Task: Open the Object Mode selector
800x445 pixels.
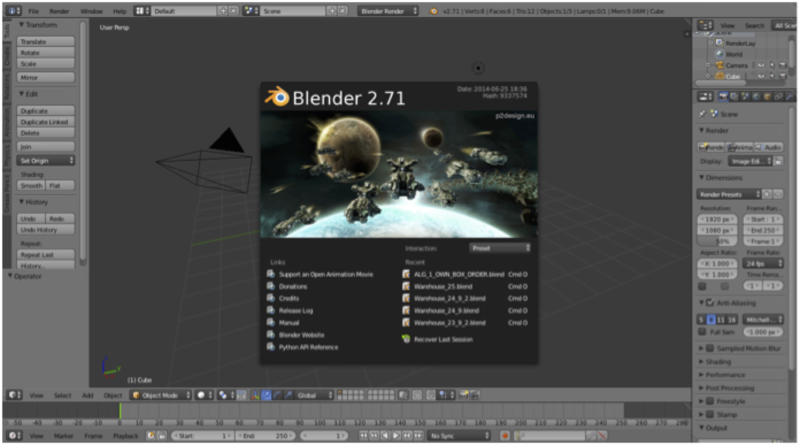Action: coord(158,395)
